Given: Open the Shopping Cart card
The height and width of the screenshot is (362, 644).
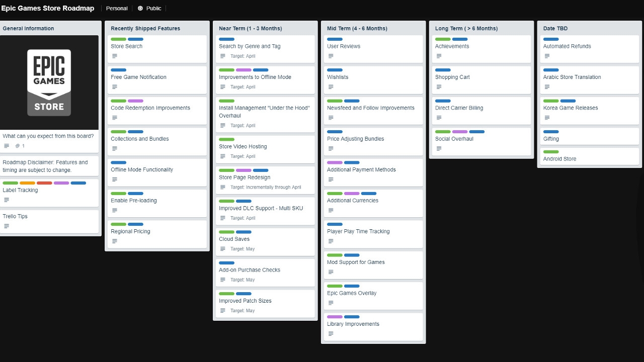Looking at the screenshot, I should click(x=452, y=77).
